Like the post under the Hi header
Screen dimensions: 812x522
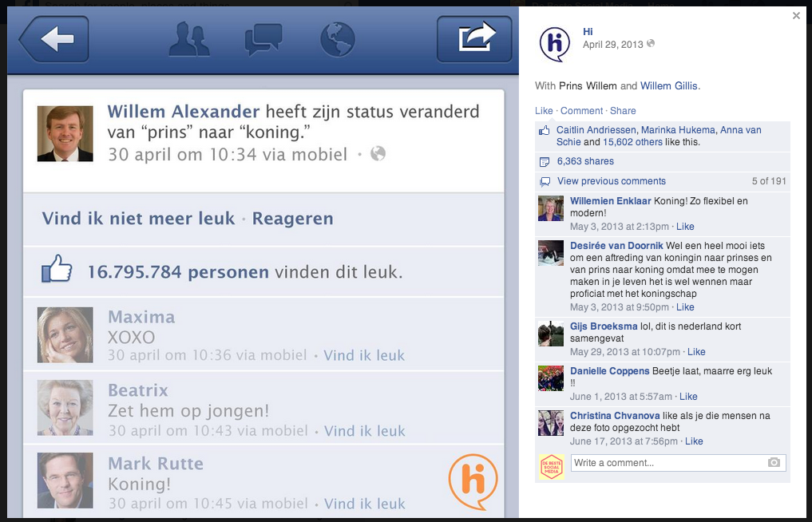tap(544, 111)
